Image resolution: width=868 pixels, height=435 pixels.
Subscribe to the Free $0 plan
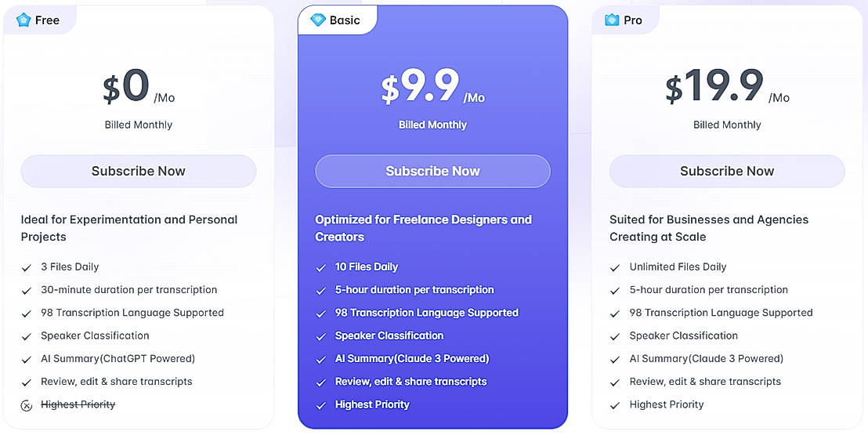coord(139,171)
